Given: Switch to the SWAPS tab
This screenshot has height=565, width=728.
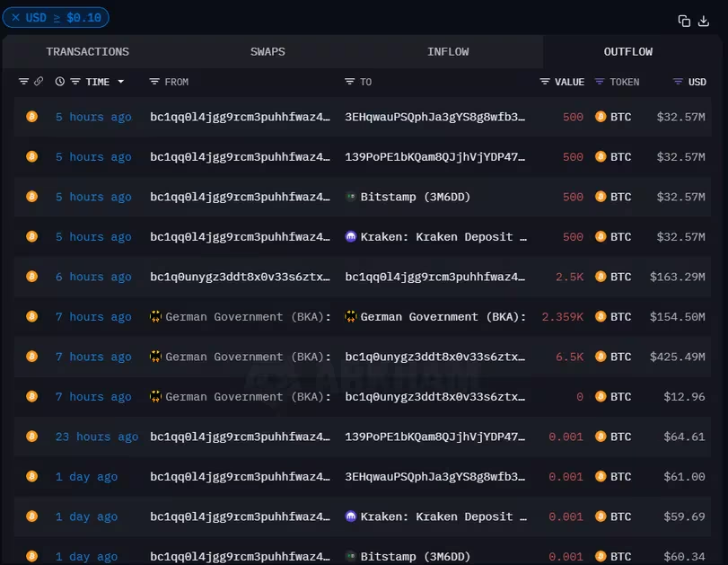Looking at the screenshot, I should pos(268,52).
